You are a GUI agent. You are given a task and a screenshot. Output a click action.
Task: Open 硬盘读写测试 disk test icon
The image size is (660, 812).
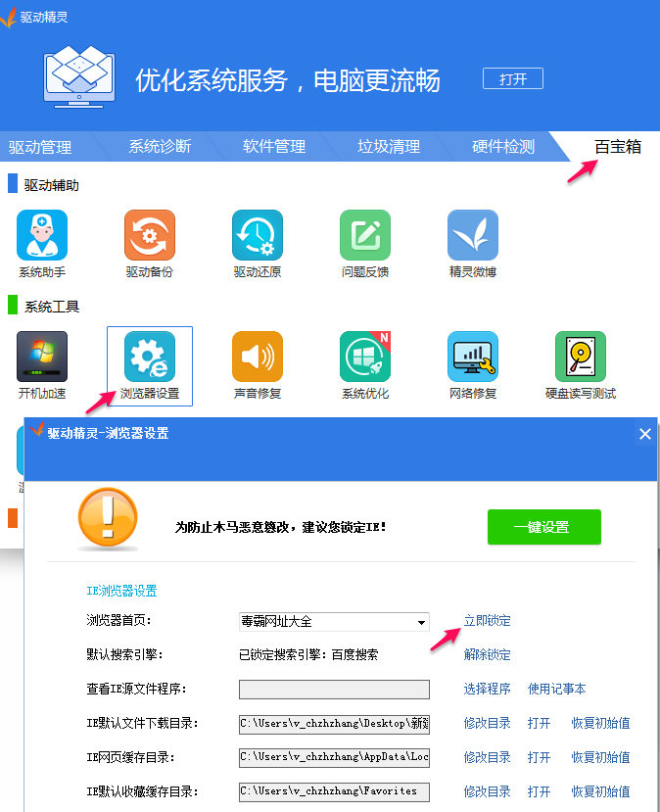(581, 357)
